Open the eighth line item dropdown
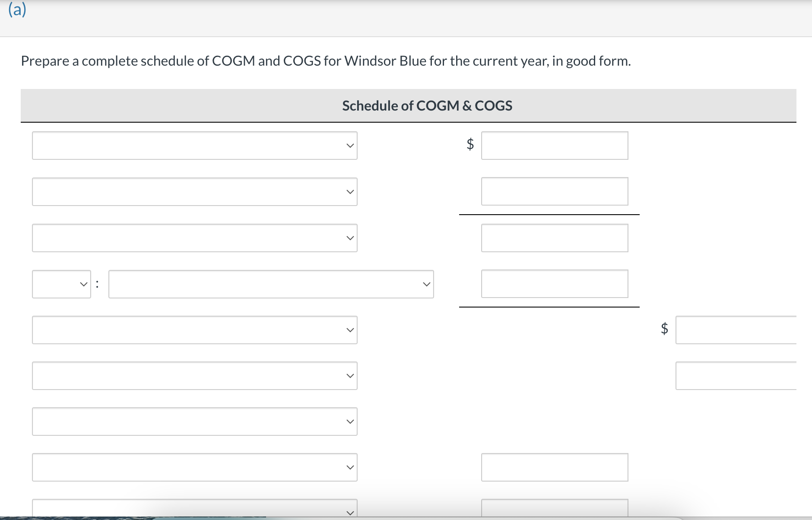The width and height of the screenshot is (812, 520). coord(194,467)
